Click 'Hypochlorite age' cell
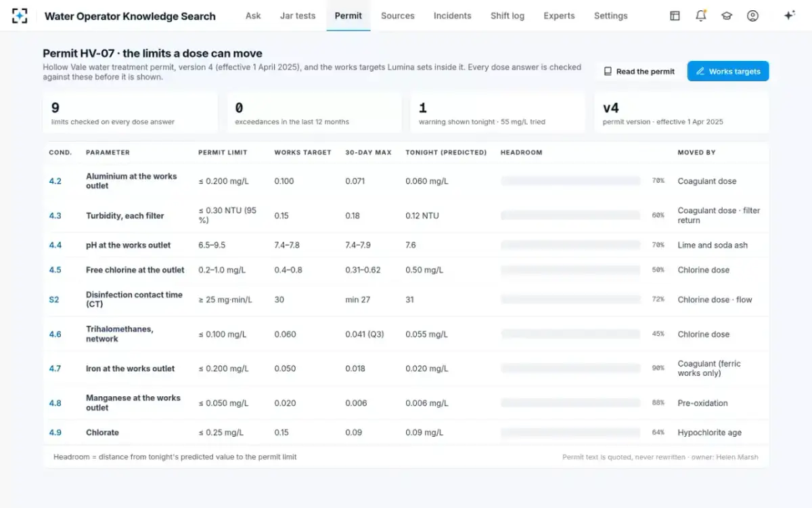 click(710, 432)
